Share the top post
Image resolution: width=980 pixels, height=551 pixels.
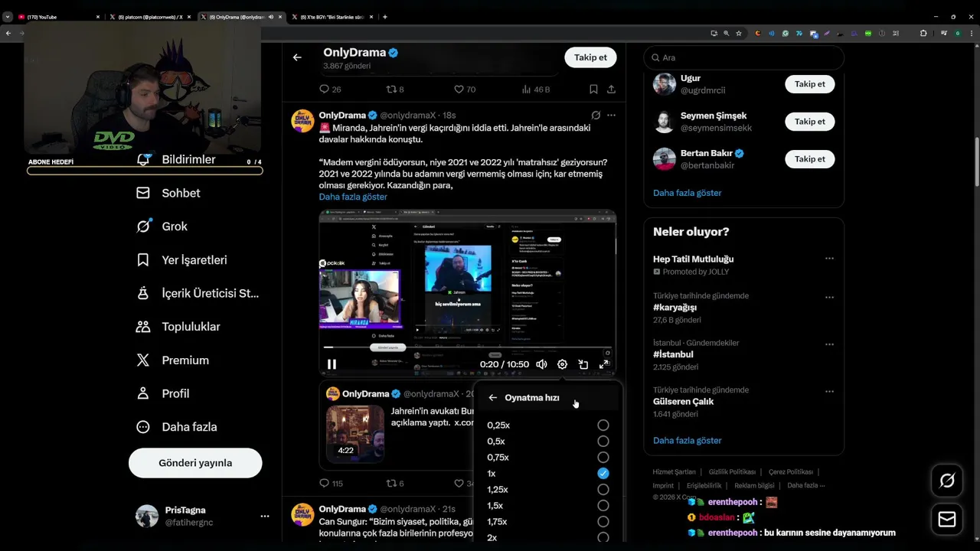pos(611,90)
